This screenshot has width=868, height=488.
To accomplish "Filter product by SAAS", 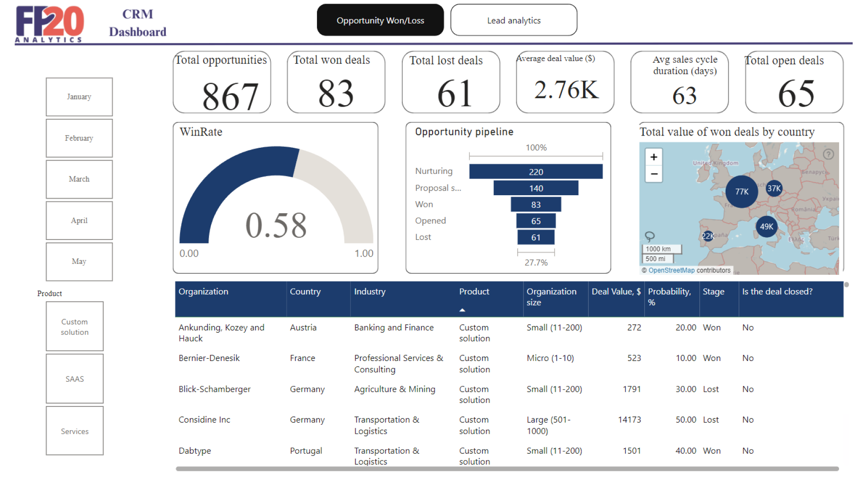I will (x=75, y=379).
